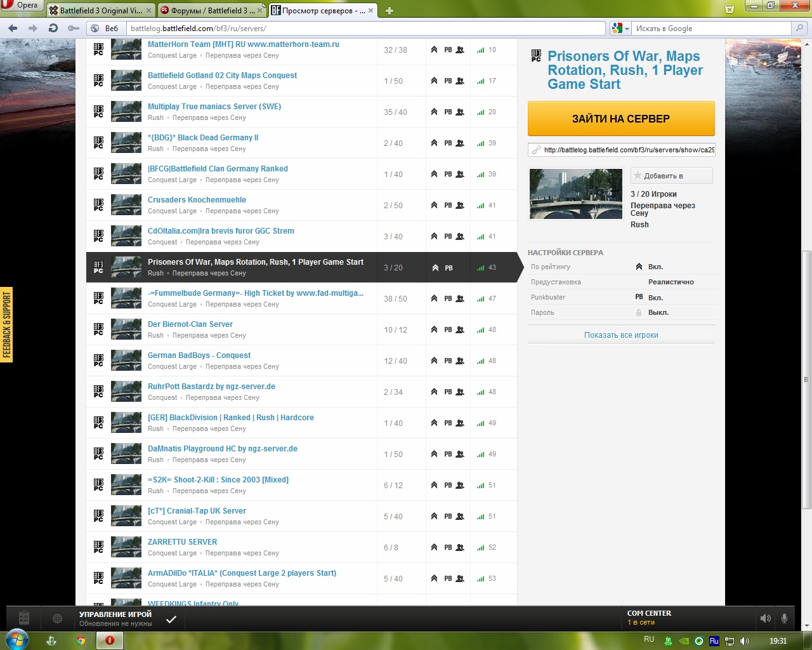Select the Fummelbude Germany High Ticket server
The width and height of the screenshot is (812, 650).
coord(256,293)
